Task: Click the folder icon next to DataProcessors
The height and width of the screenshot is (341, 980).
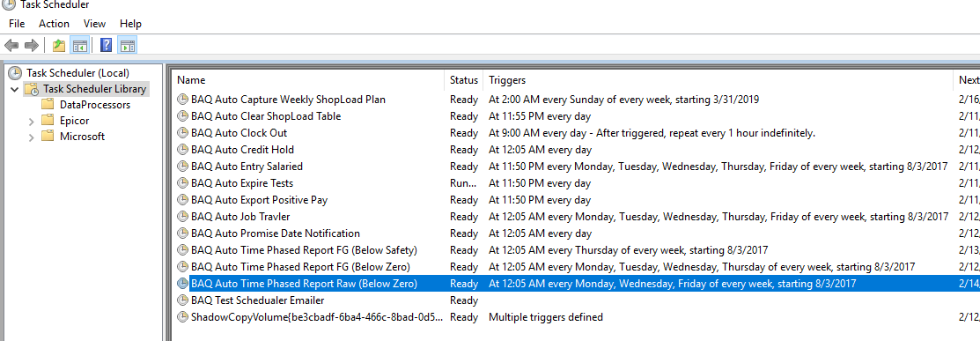Action: tap(48, 105)
